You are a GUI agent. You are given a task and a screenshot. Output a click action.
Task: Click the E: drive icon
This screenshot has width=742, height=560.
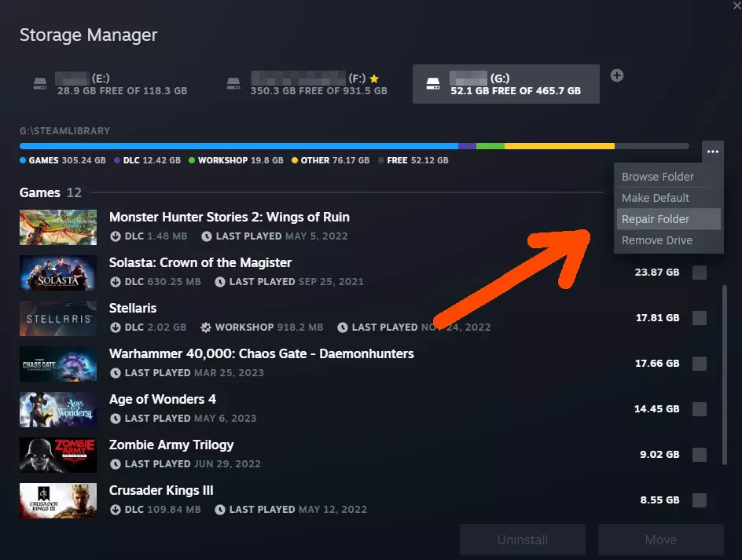tap(40, 84)
